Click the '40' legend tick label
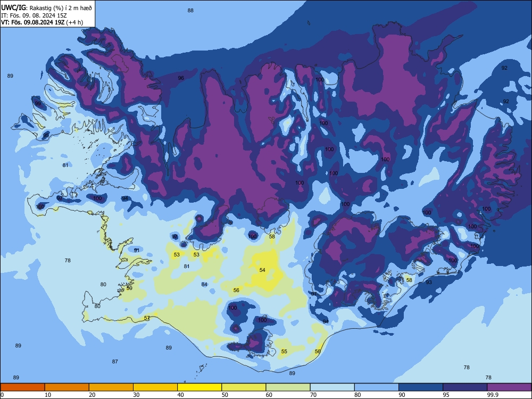 (x=180, y=395)
